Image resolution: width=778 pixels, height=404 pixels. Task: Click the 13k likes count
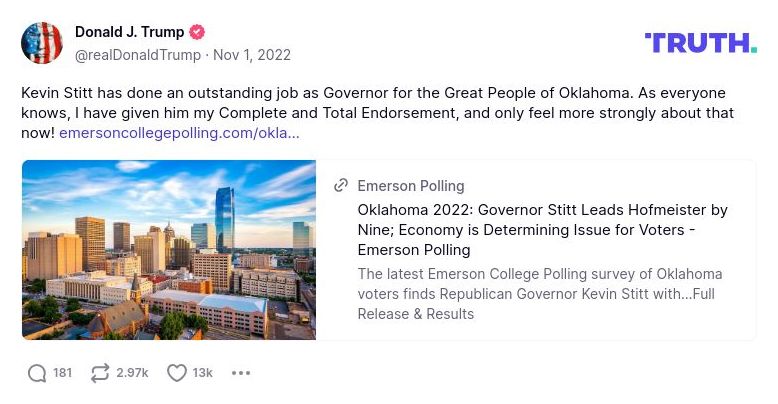[203, 373]
